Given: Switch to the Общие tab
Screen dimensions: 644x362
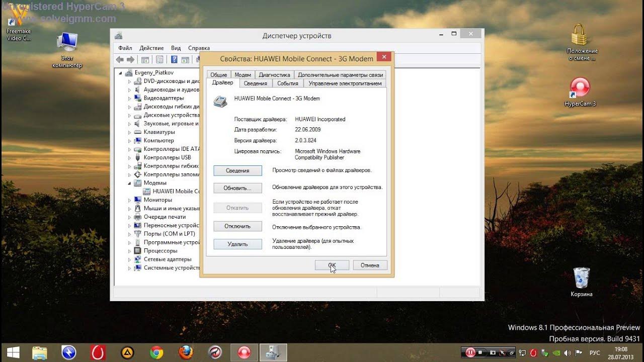Looking at the screenshot, I should [219, 75].
